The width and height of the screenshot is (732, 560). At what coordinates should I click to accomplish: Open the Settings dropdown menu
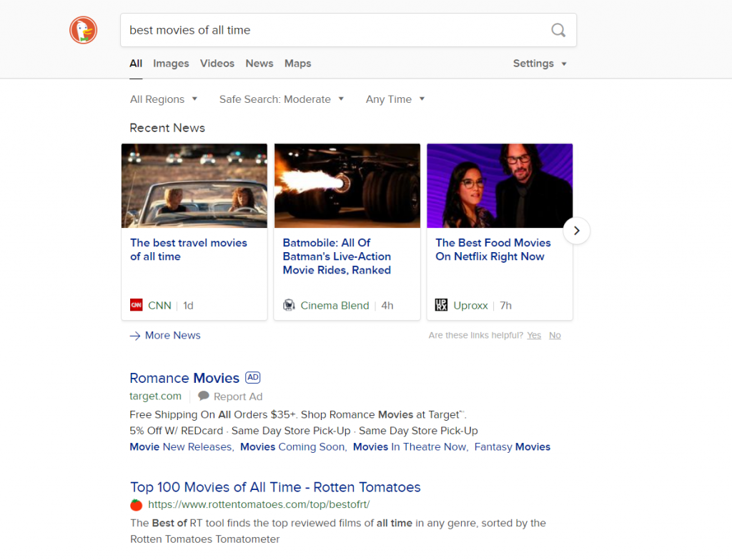pos(540,64)
